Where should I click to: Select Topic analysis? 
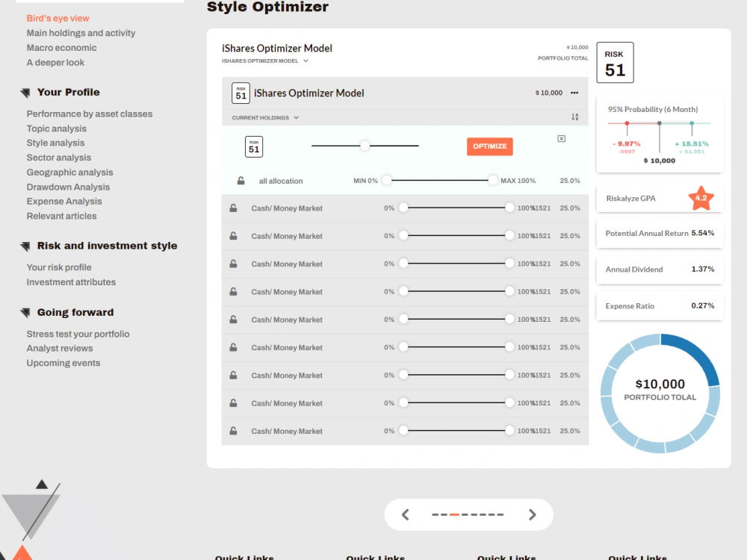point(56,128)
